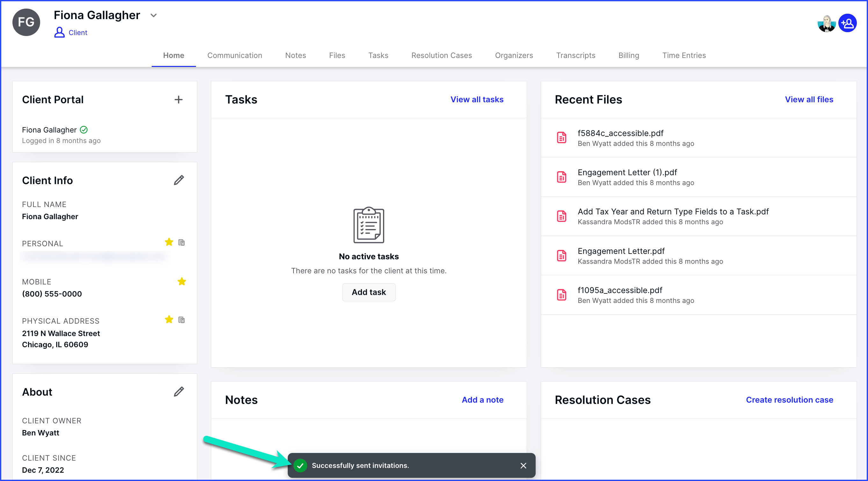868x481 pixels.
Task: Toggle the star next to PERSONAL
Action: tap(169, 242)
